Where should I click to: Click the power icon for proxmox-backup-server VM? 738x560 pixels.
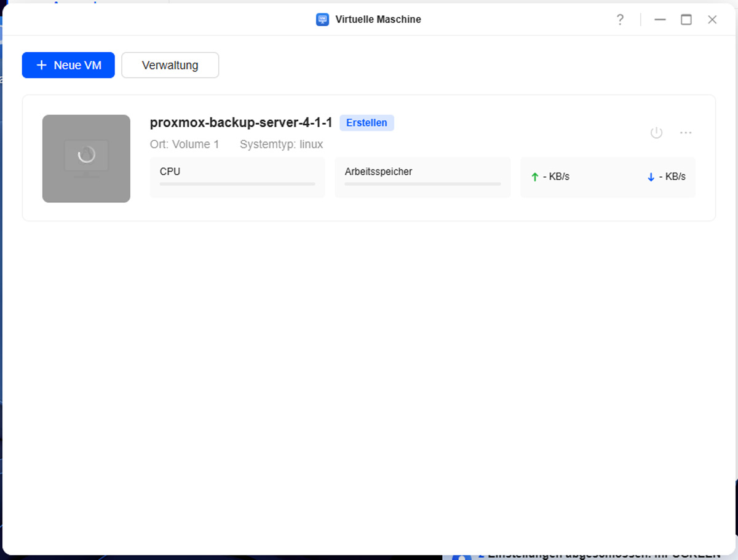click(x=656, y=133)
